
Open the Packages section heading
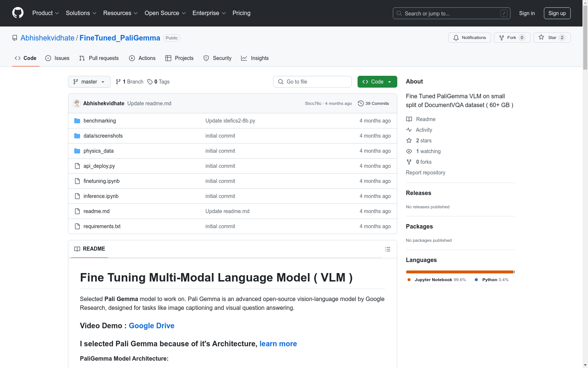point(419,226)
